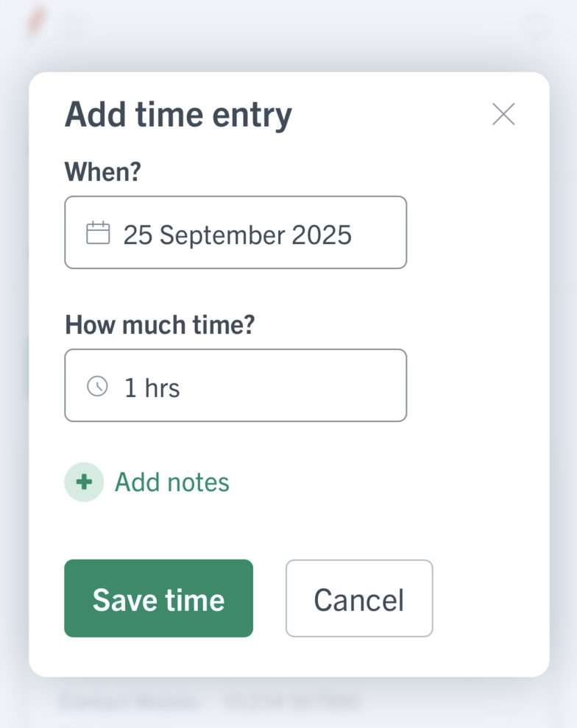Image resolution: width=577 pixels, height=728 pixels.
Task: Click the When? field label
Action: 103,172
